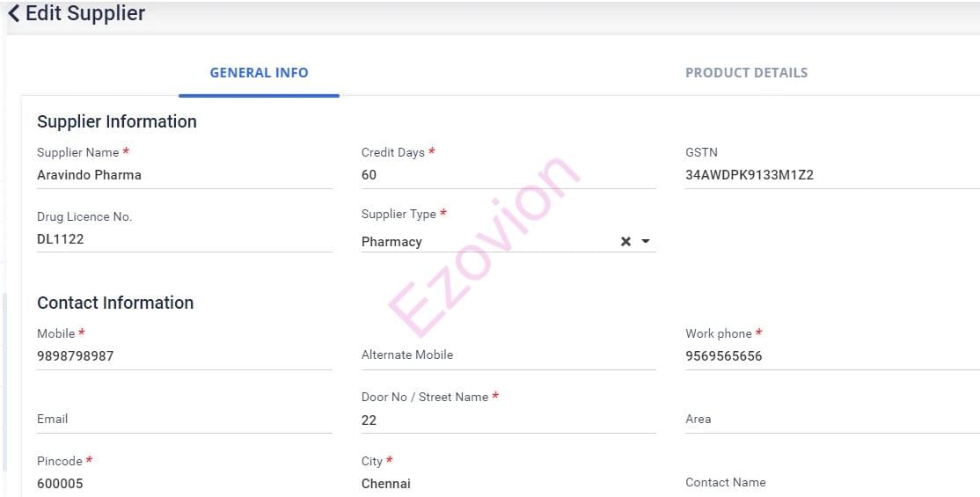Focus the Pincode field
The height and width of the screenshot is (497, 980).
click(184, 484)
